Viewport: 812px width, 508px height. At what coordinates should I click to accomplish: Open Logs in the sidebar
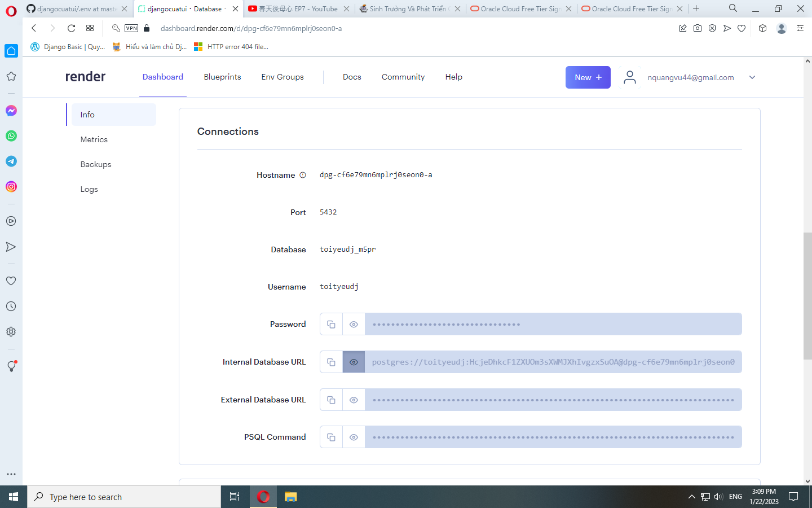[89, 189]
